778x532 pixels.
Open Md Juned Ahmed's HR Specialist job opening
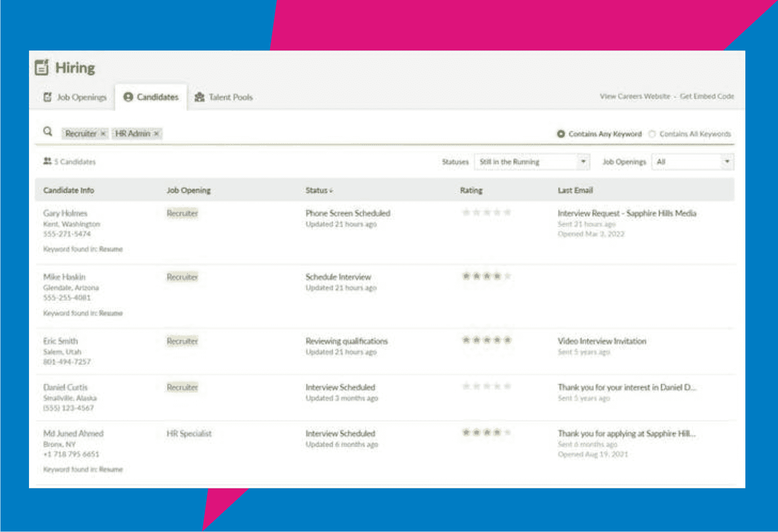coord(189,434)
